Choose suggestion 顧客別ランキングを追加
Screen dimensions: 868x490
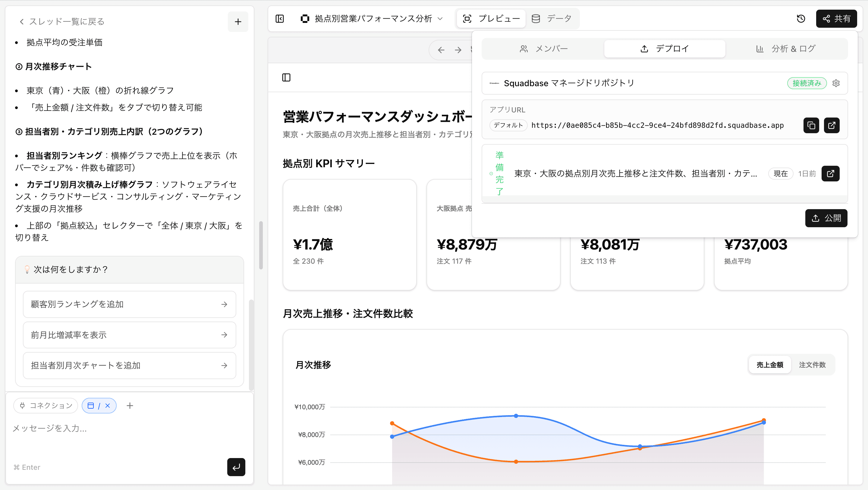point(129,304)
